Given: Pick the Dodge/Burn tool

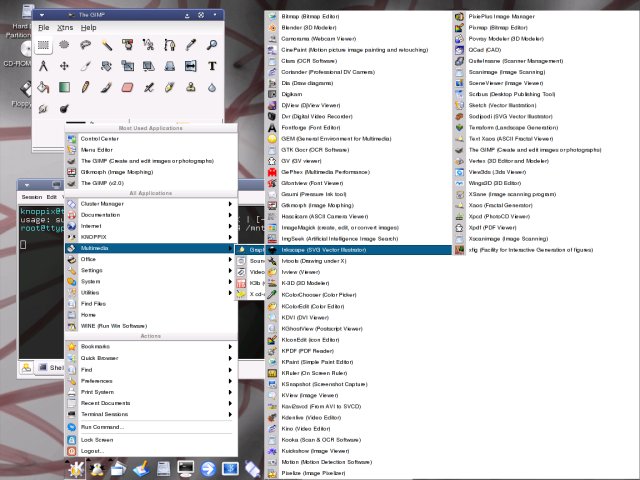Looking at the screenshot, I should [x=64, y=109].
